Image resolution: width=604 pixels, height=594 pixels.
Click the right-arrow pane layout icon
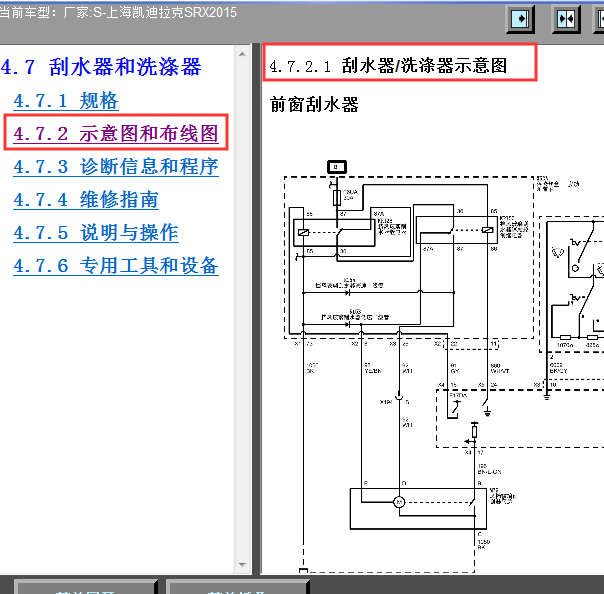520,19
